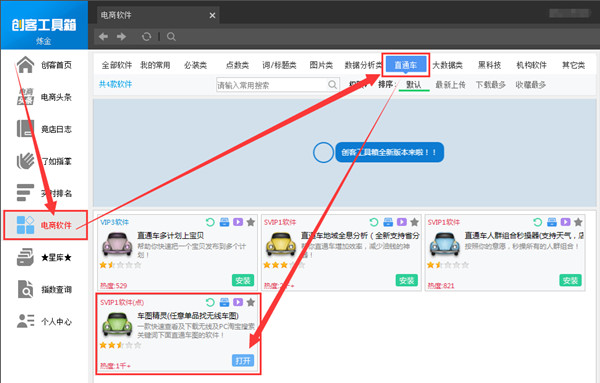Click the browser forward arrow

121,37
